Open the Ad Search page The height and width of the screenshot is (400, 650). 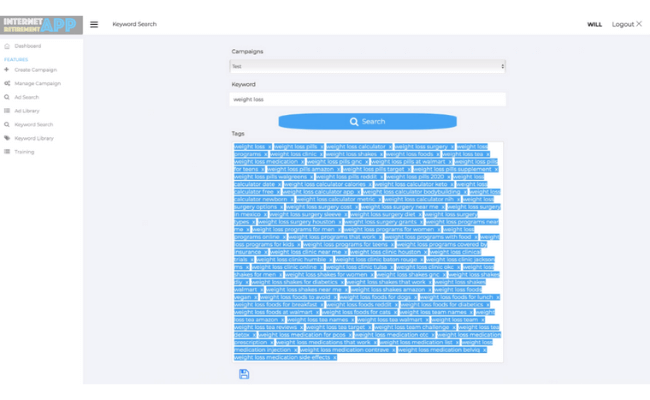pos(27,97)
